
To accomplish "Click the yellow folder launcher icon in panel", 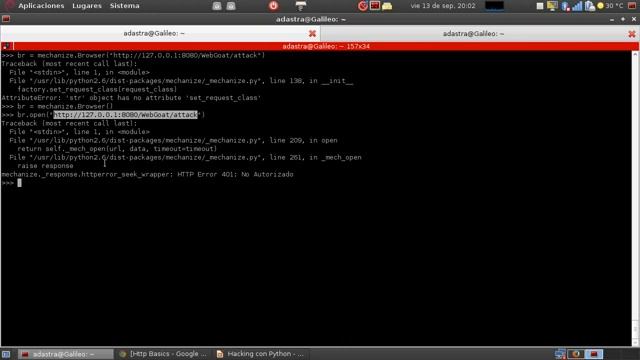I will coord(387,6).
